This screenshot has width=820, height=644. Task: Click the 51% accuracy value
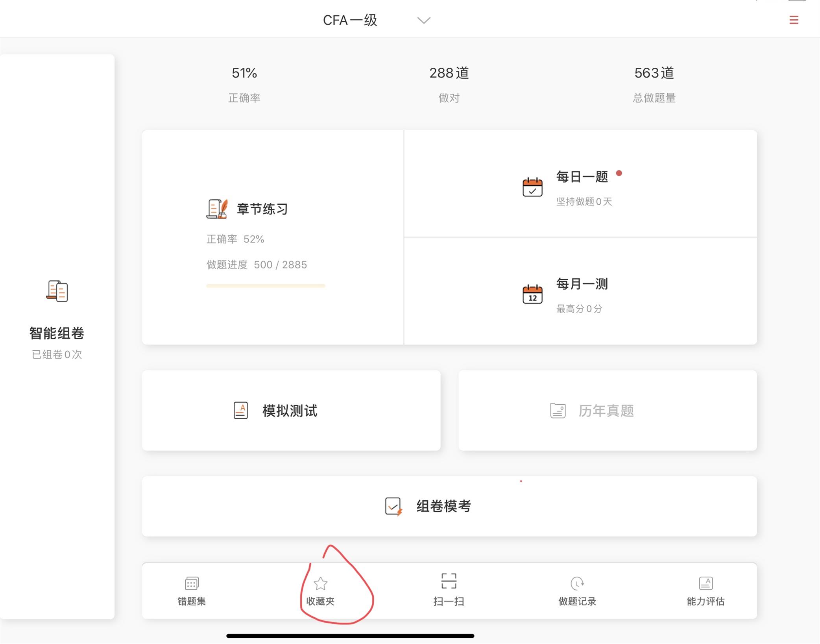244,73
